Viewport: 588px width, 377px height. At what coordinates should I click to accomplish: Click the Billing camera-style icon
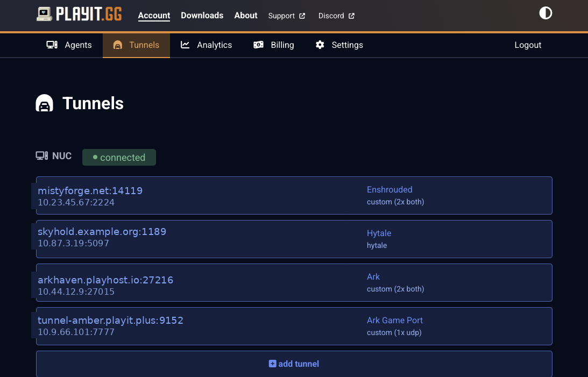(258, 45)
